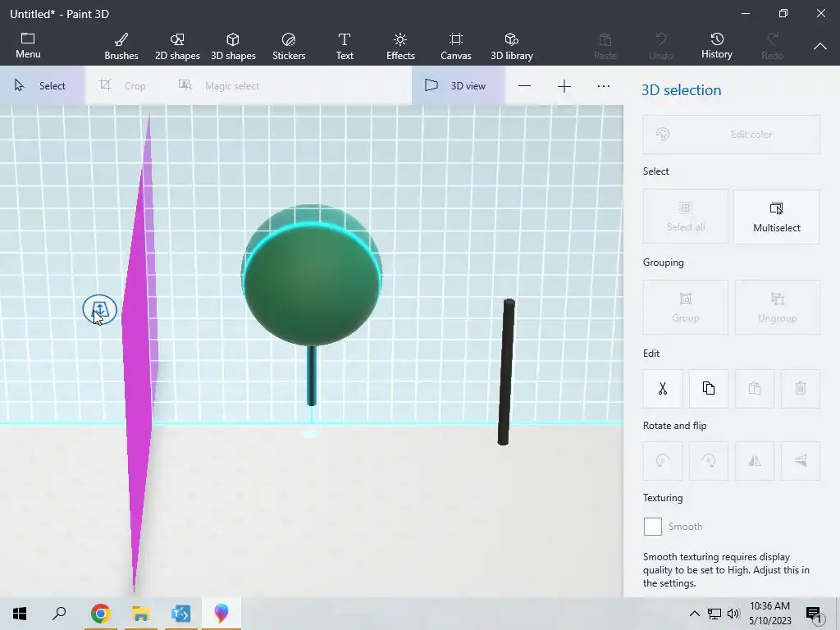
Task: Click the Redo button
Action: [773, 47]
